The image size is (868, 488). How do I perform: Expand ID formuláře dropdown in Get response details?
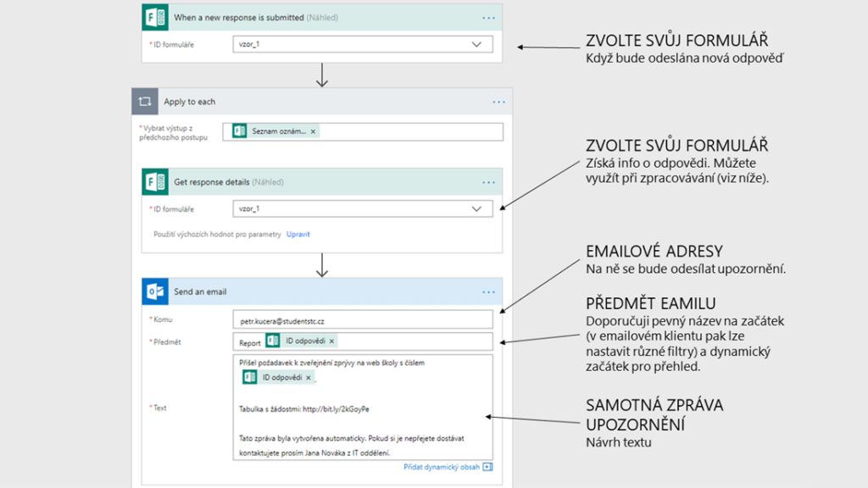click(476, 208)
